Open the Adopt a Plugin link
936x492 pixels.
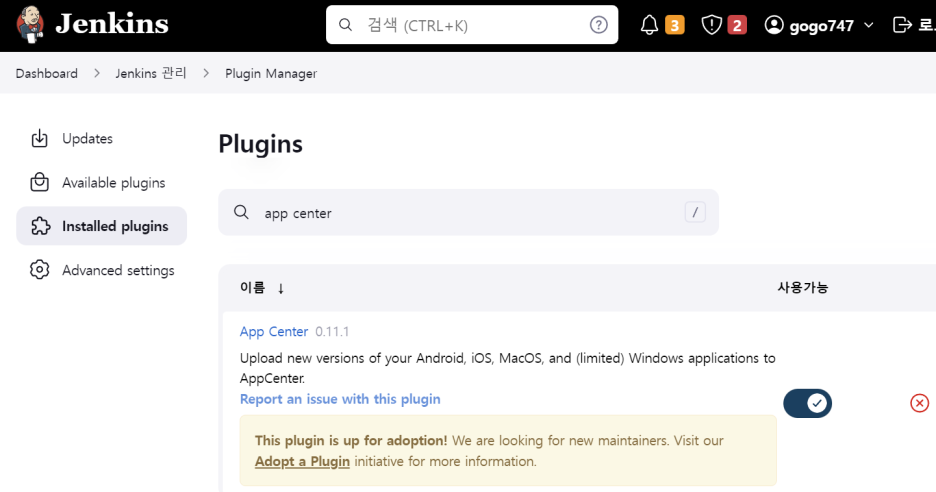pyautogui.click(x=302, y=462)
